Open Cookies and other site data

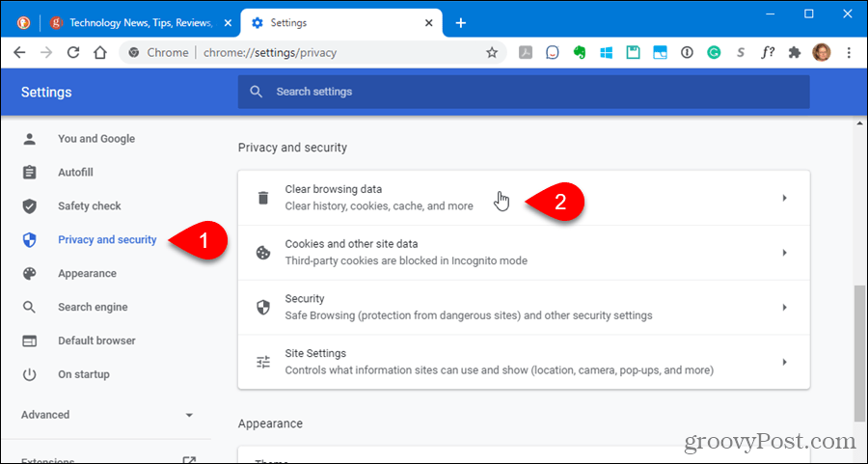click(524, 253)
